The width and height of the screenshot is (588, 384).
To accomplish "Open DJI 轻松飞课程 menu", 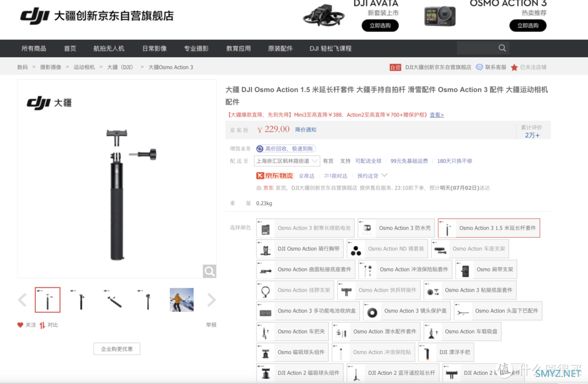I will [330, 48].
